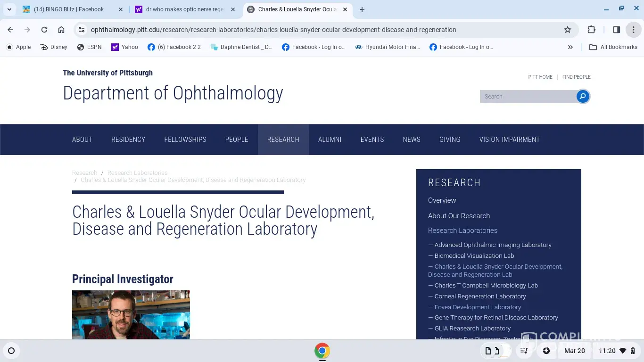Screen dimensions: 644x362
Task: Show more hidden bookmarks chevron
Action: coord(570,47)
